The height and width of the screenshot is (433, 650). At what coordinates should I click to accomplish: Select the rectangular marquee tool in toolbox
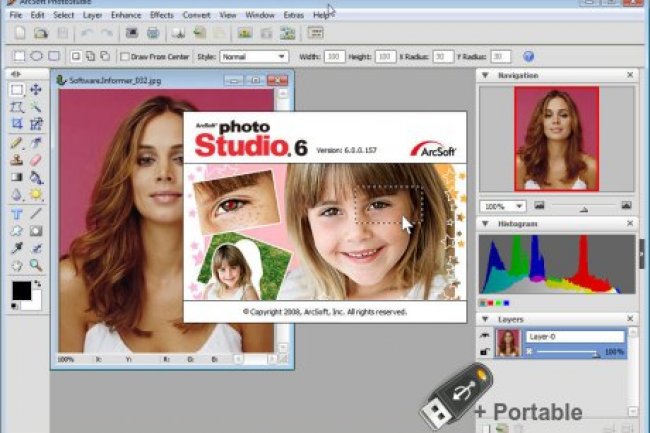click(x=17, y=90)
